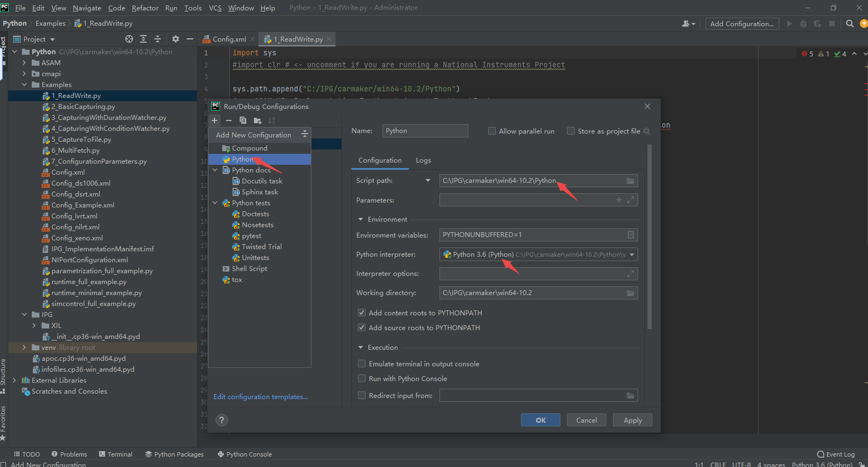Debug with bug icon in toolbar
The width and height of the screenshot is (868, 467).
point(803,24)
